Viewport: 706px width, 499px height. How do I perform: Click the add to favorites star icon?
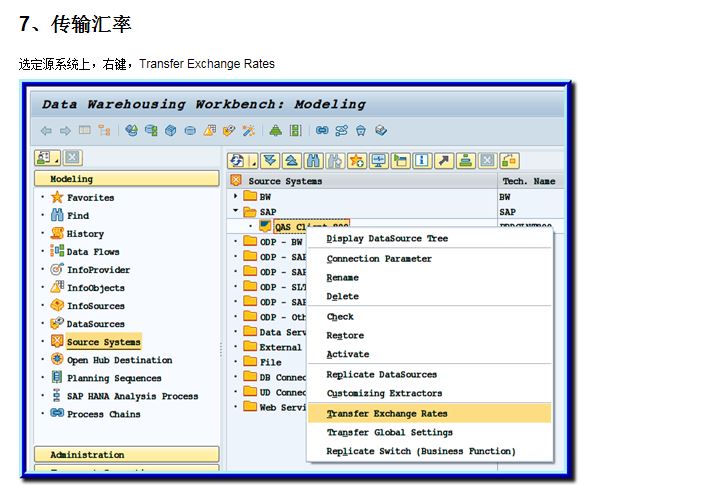357,161
